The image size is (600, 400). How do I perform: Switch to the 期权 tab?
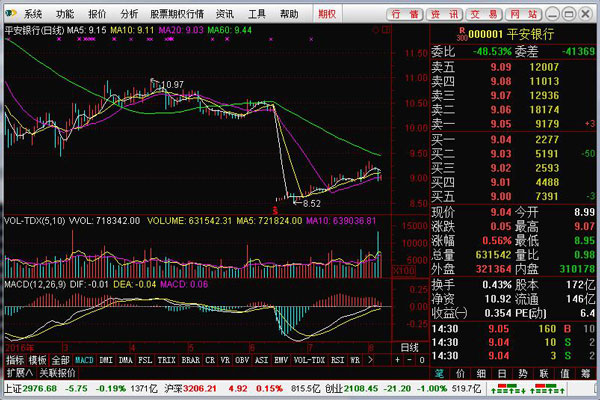(x=327, y=14)
